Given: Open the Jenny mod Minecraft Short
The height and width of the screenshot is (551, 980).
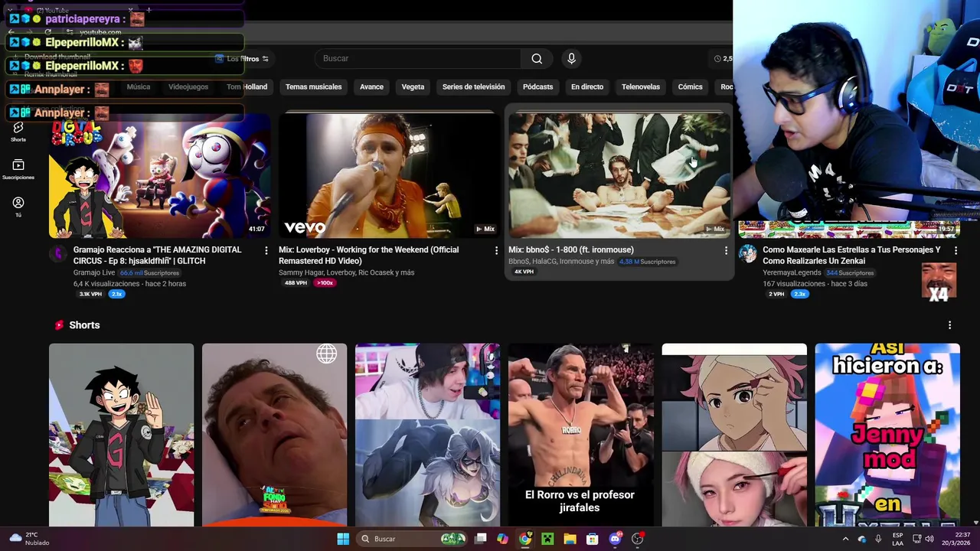Looking at the screenshot, I should (x=887, y=435).
